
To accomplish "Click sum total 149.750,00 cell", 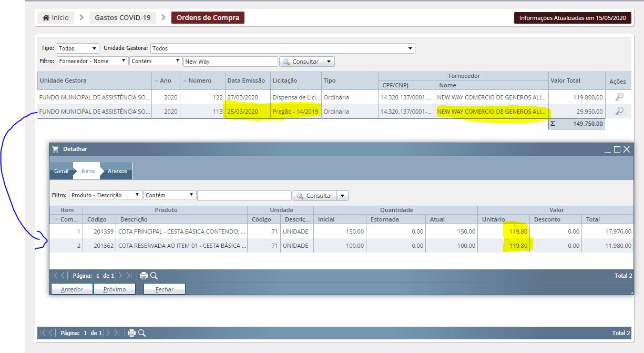I will (x=577, y=124).
